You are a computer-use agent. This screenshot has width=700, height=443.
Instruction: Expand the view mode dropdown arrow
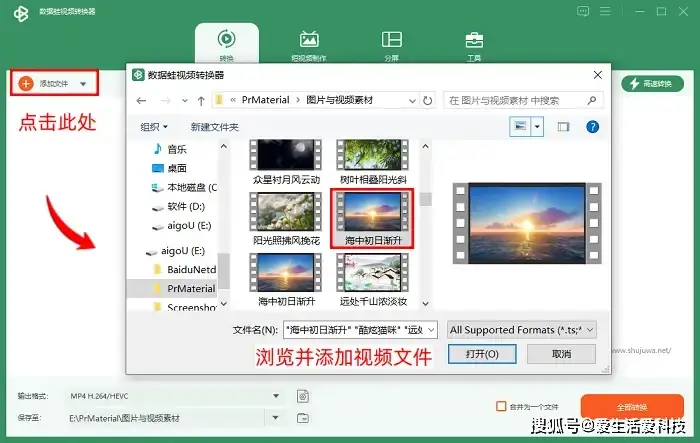538,127
